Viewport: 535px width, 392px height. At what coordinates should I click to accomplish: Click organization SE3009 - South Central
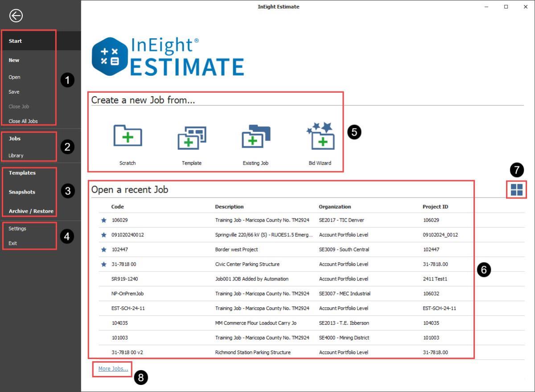344,250
